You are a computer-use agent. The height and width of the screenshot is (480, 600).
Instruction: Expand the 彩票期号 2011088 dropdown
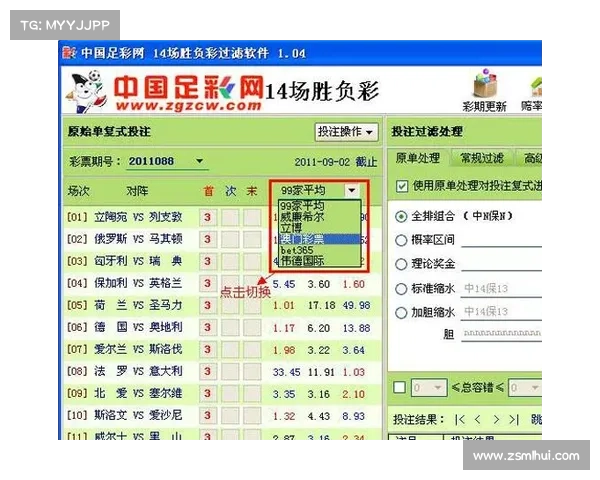pos(199,161)
